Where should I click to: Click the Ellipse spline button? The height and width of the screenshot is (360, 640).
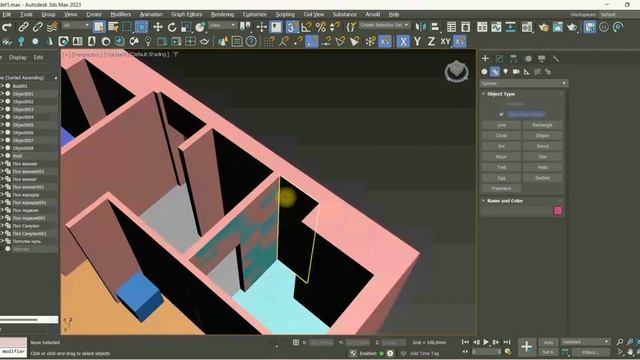542,136
